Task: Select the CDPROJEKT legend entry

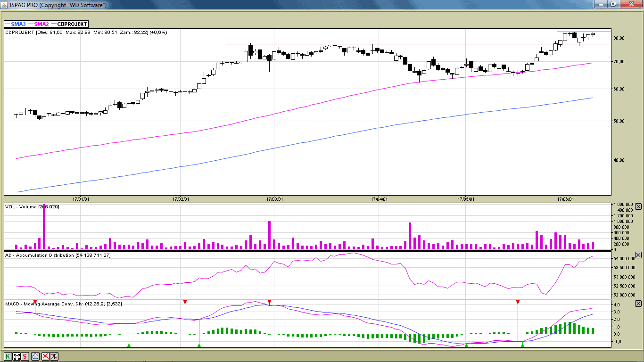Action: 69,24
